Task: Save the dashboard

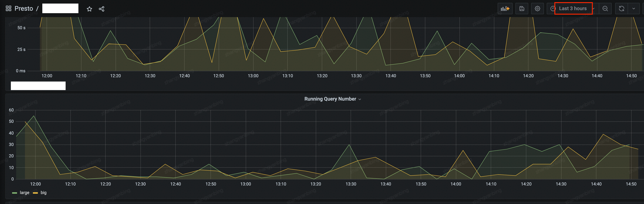Action: [x=522, y=9]
